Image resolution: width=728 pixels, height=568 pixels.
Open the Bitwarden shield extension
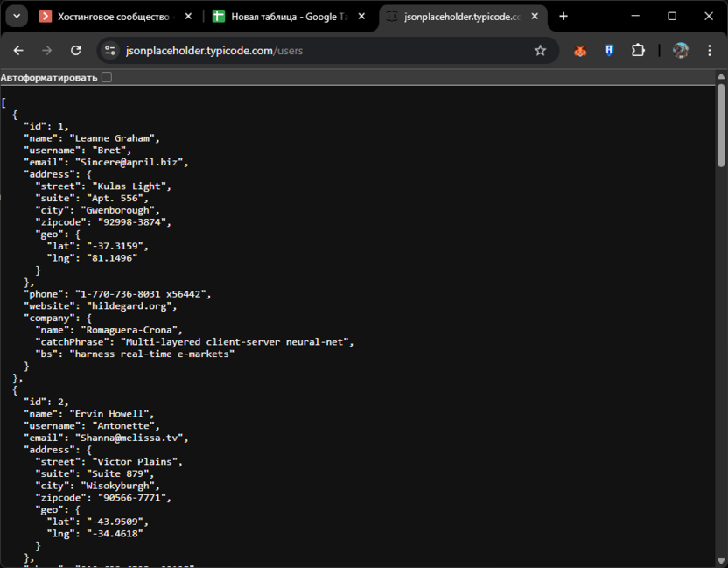609,51
